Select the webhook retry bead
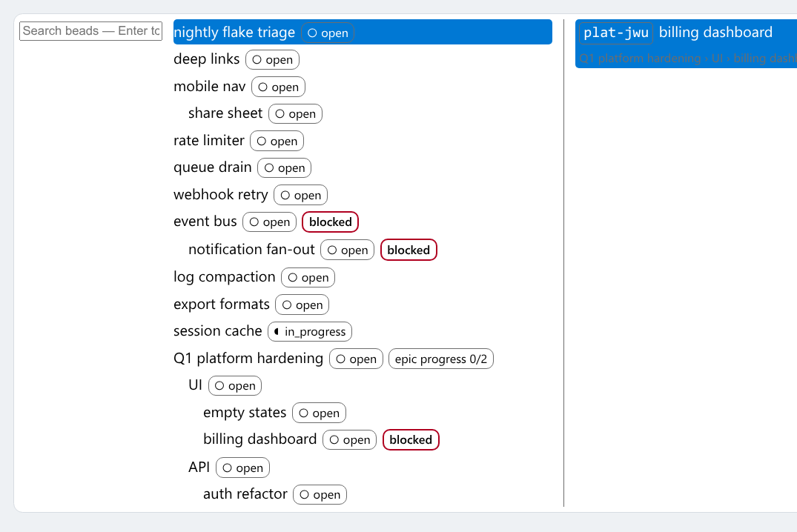The image size is (797, 532). (221, 195)
